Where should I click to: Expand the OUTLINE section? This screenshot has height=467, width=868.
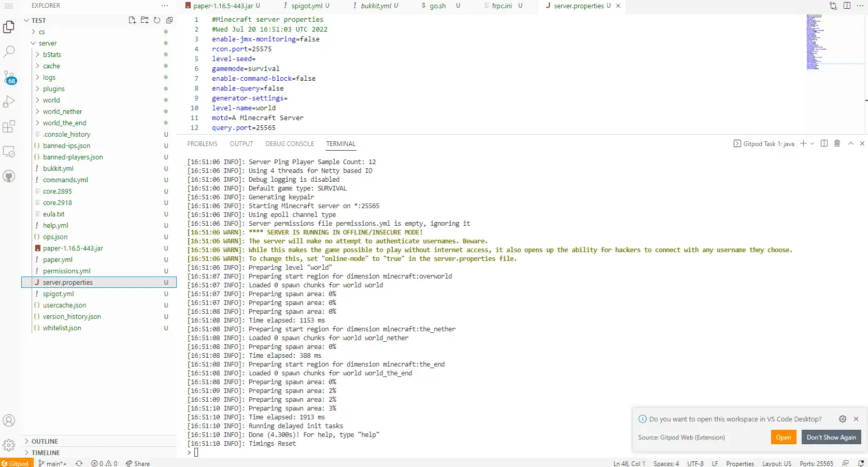tap(45, 441)
